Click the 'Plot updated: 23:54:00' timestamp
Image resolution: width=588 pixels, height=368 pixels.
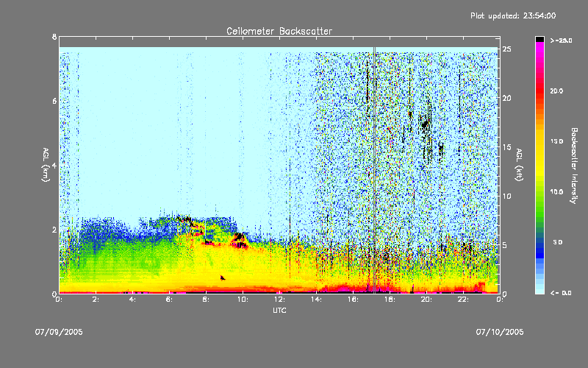pos(513,15)
